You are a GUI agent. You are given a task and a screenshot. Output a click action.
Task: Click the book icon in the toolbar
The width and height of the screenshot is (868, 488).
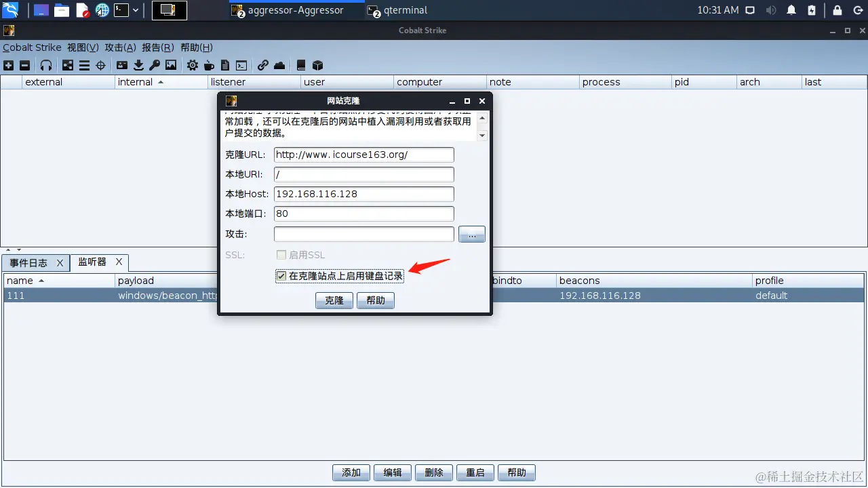coord(301,66)
